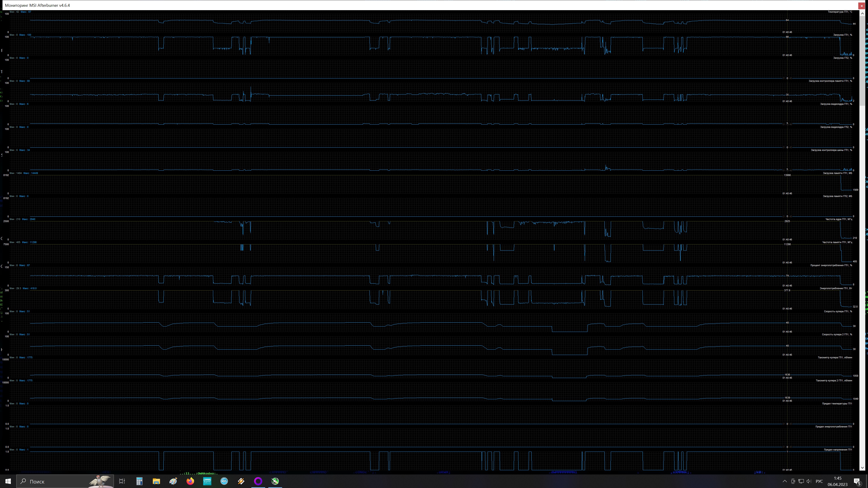
Task: Open Sound Blaster Command app
Action: click(207, 481)
